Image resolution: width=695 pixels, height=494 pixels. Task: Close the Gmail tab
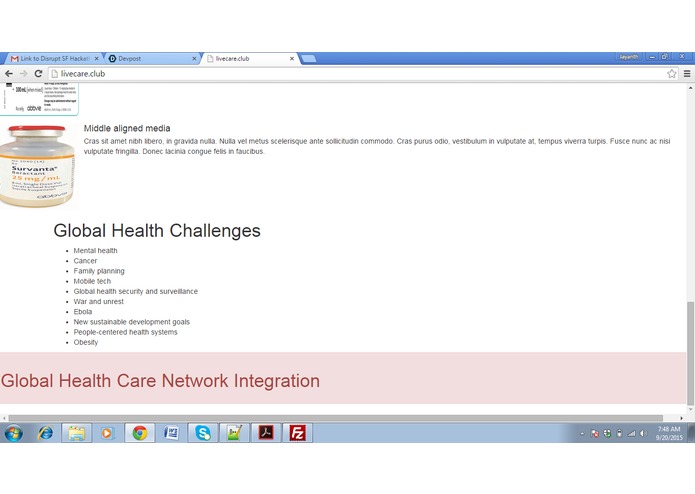[97, 58]
